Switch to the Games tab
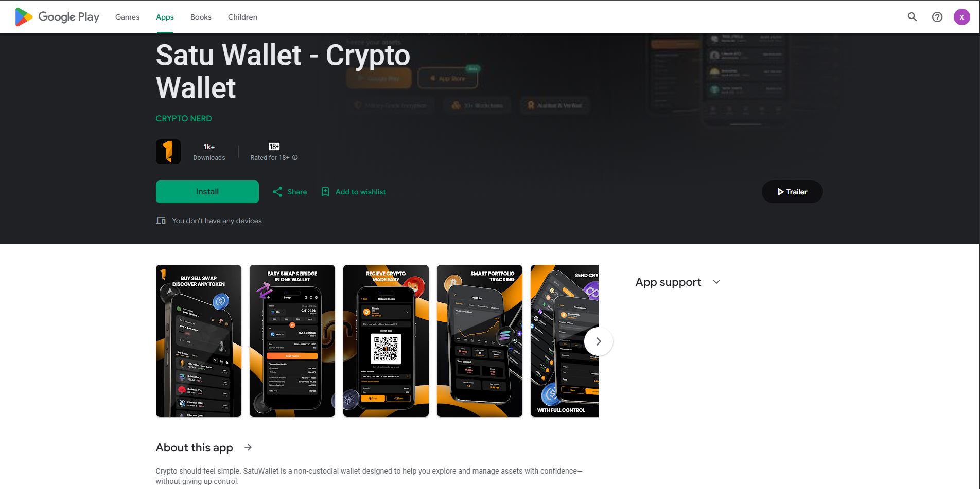 127,17
